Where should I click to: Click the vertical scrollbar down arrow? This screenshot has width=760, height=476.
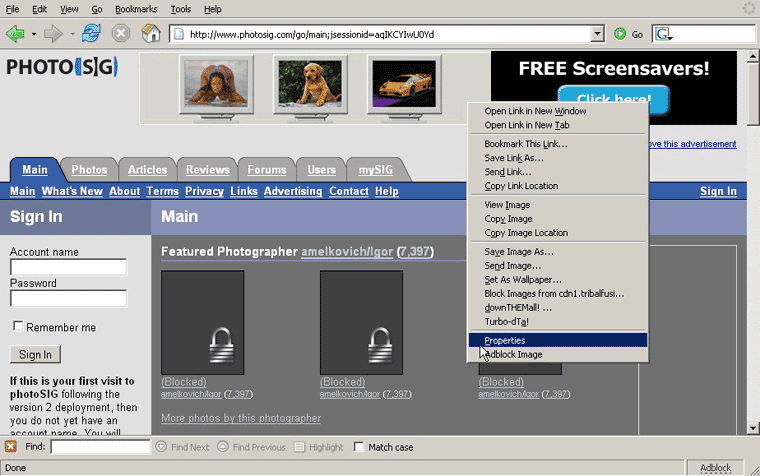pyautogui.click(x=753, y=428)
